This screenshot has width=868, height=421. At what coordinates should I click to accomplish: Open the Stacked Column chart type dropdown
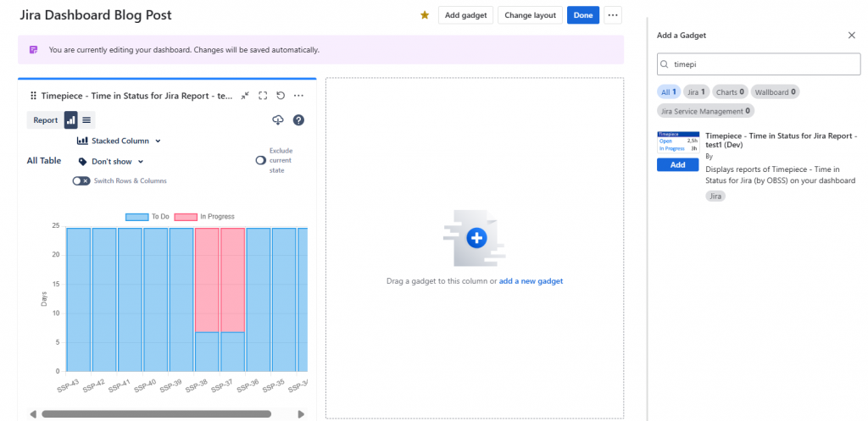pos(119,141)
